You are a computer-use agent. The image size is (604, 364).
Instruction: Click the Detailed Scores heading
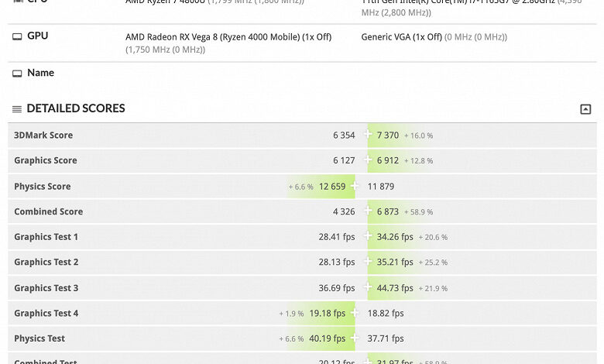pos(76,108)
